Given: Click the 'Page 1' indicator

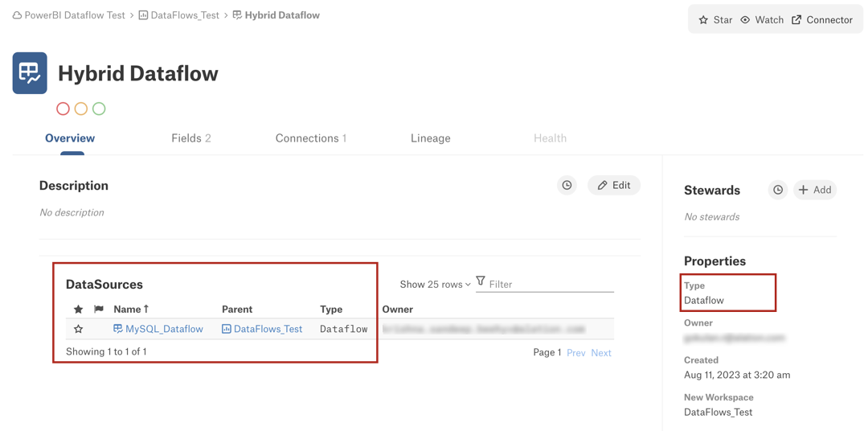Looking at the screenshot, I should pos(547,353).
